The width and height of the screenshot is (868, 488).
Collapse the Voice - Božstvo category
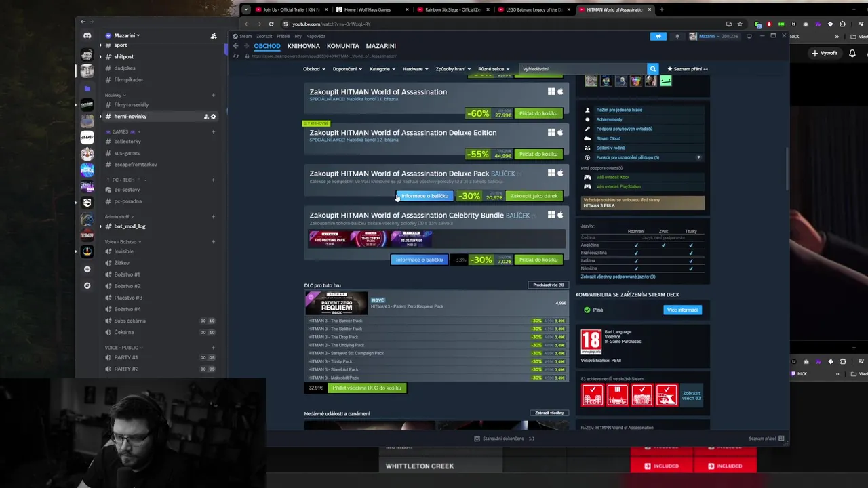(122, 242)
